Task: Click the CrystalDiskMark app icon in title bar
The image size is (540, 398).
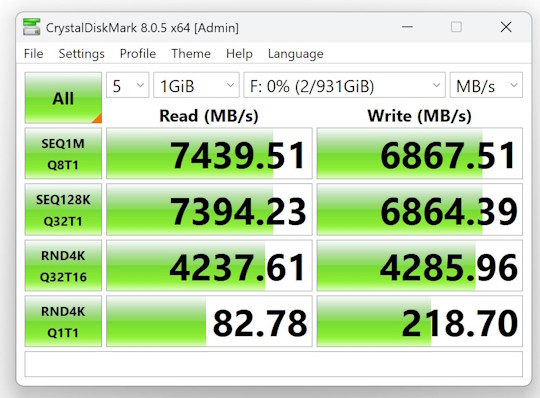Action: tap(32, 27)
